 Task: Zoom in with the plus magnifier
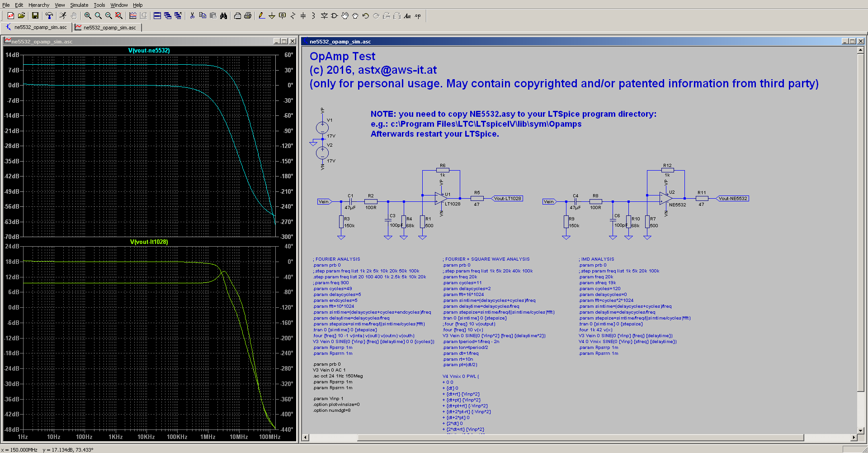88,16
